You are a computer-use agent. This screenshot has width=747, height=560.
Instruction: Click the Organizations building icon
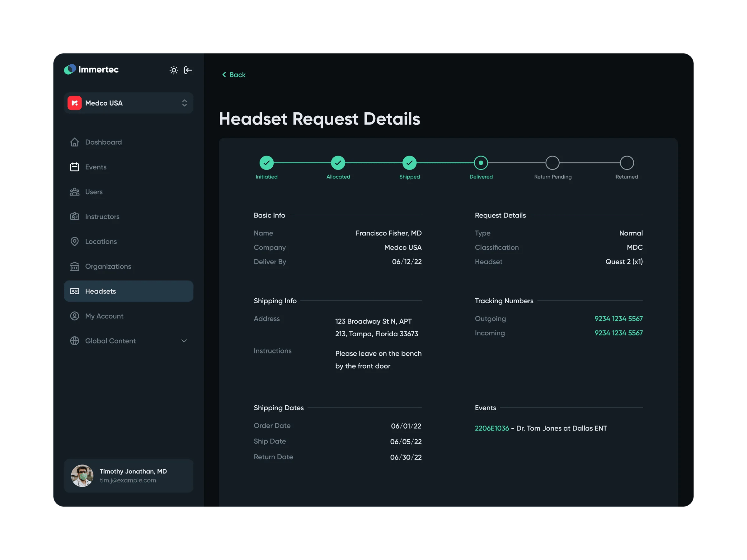click(75, 266)
